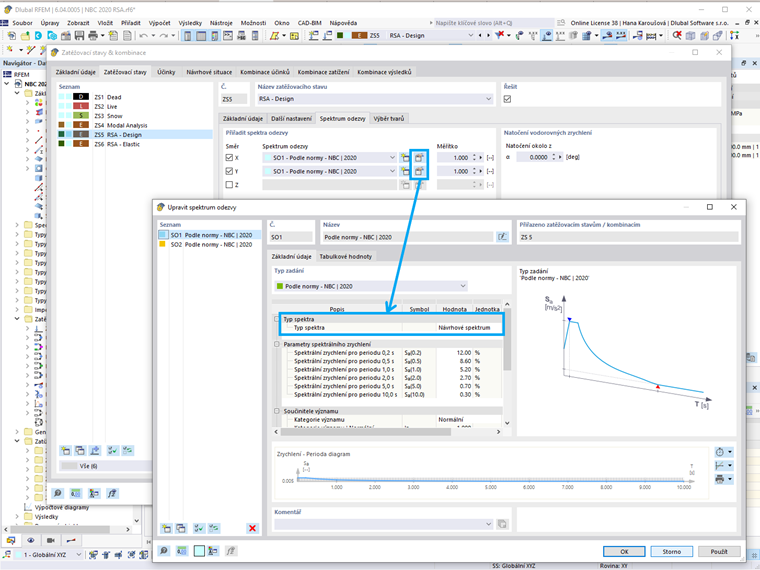This screenshot has height=570, width=760.
Task: Click the keyword search field Napište klíčové slovo
Action: pyautogui.click(x=493, y=23)
